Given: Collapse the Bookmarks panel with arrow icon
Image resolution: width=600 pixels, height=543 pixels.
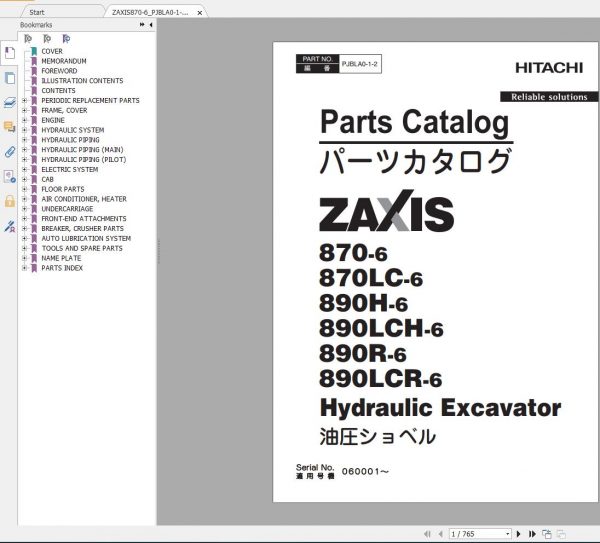Looking at the screenshot, I should pos(151,24).
